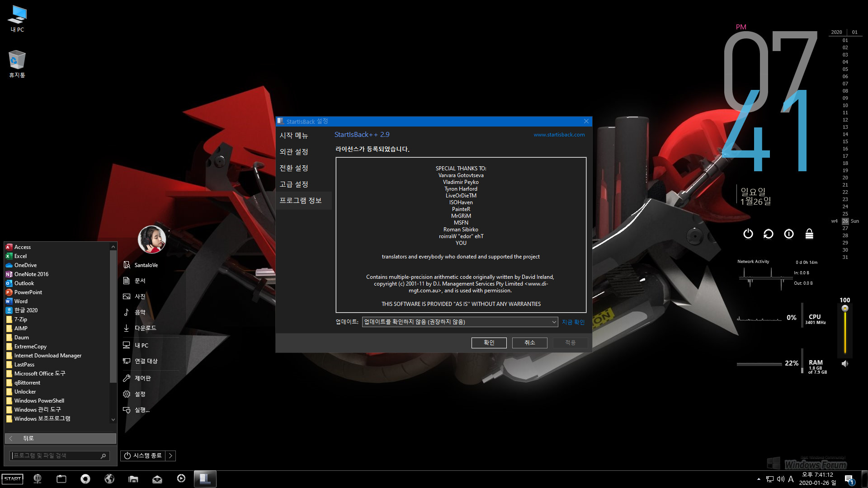Viewport: 868px width, 488px height.
Task: Click the 지금 확인 check now link
Action: 573,322
